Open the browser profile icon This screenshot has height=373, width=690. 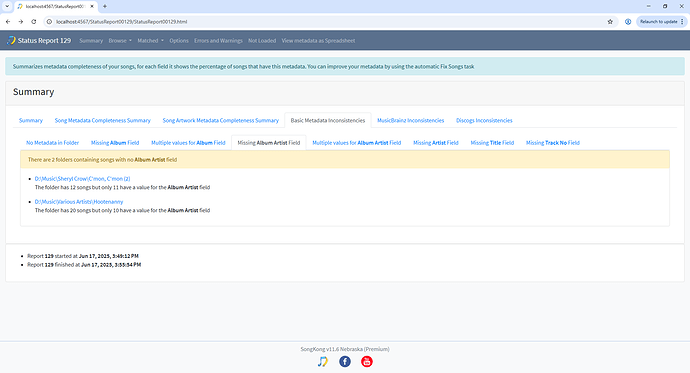coord(628,22)
